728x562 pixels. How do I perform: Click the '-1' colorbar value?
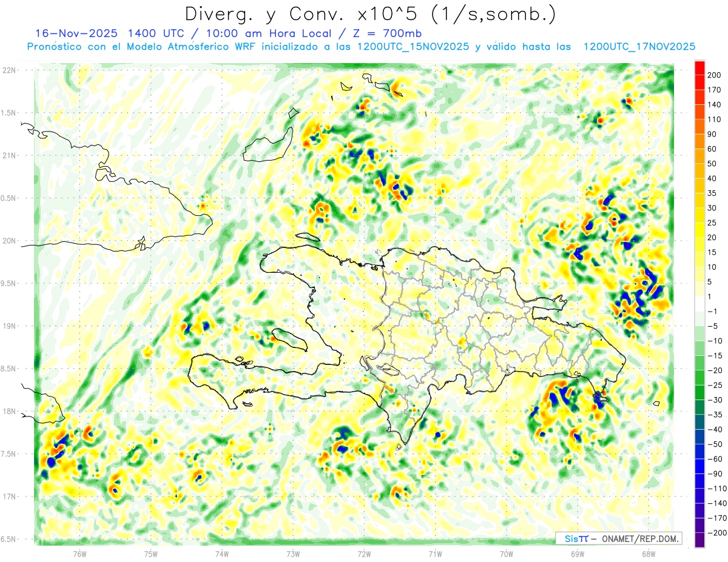coord(713,312)
